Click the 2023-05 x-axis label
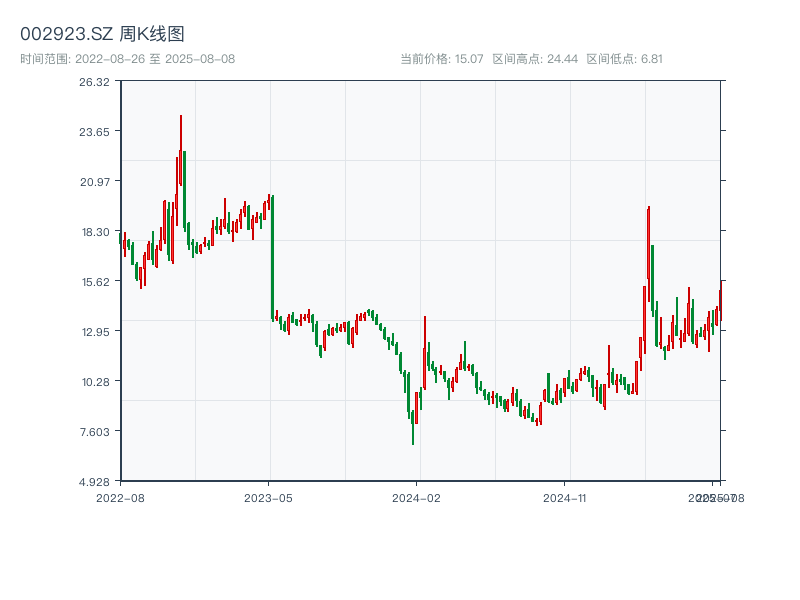The width and height of the screenshot is (800, 600). 268,498
